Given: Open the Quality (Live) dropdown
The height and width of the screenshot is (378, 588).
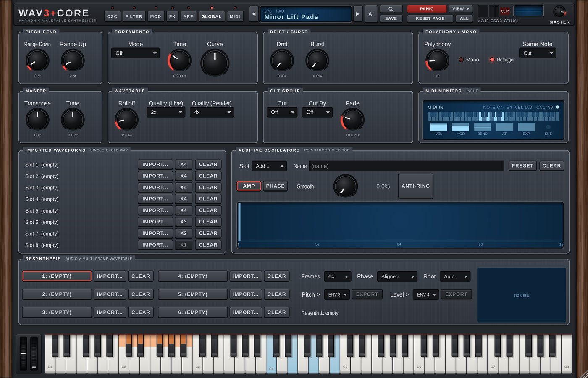Looking at the screenshot, I should (x=166, y=113).
